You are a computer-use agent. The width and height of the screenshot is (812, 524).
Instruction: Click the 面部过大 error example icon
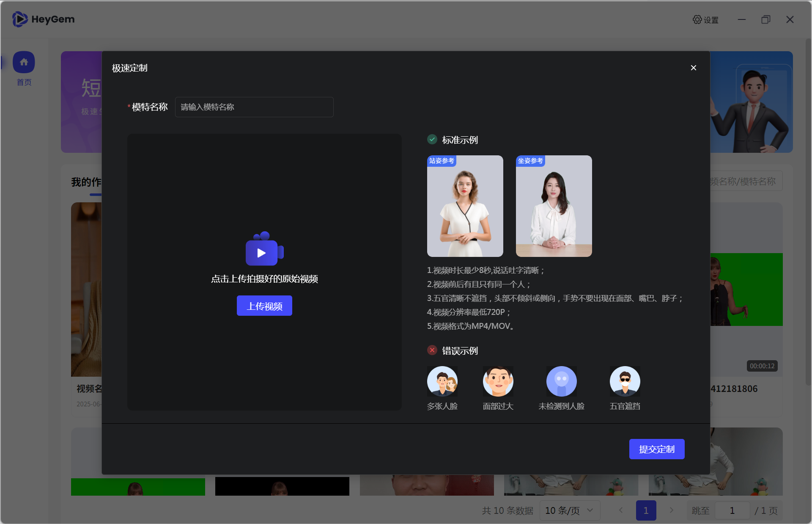[x=498, y=381]
